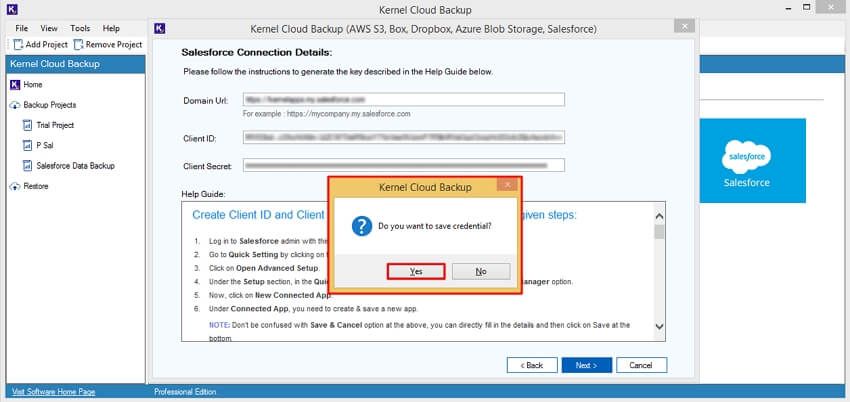850x402 pixels.
Task: Click the Salesforce Data Backup project icon
Action: pyautogui.click(x=28, y=166)
